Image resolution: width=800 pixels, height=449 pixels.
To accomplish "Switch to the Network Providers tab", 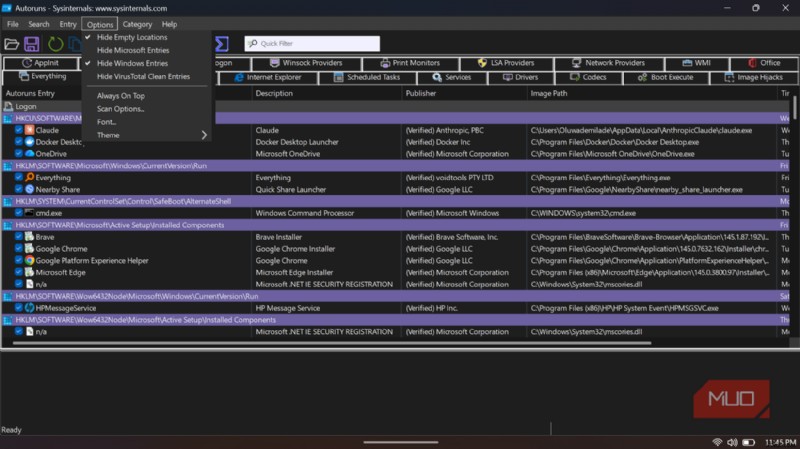I will [x=609, y=63].
